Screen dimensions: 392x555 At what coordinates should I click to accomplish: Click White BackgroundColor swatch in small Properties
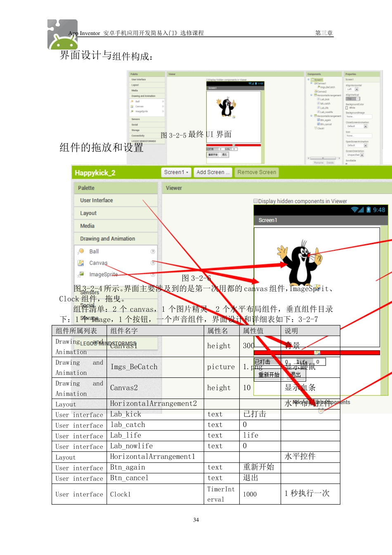347,108
